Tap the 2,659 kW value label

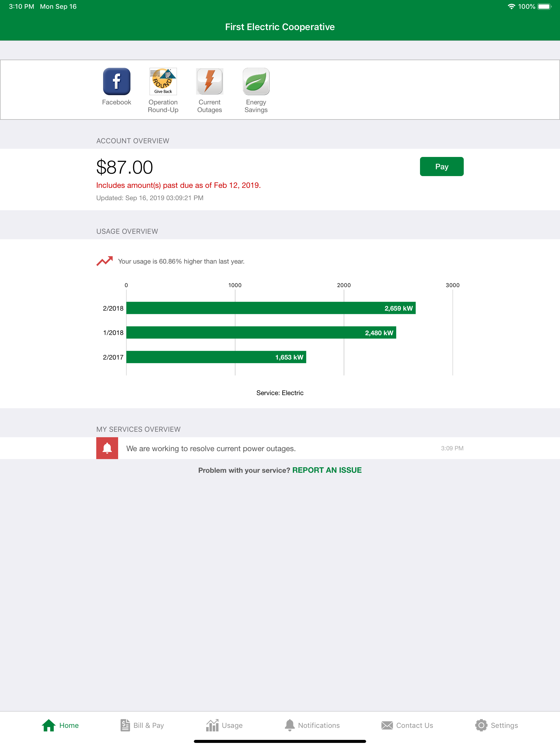(x=399, y=308)
